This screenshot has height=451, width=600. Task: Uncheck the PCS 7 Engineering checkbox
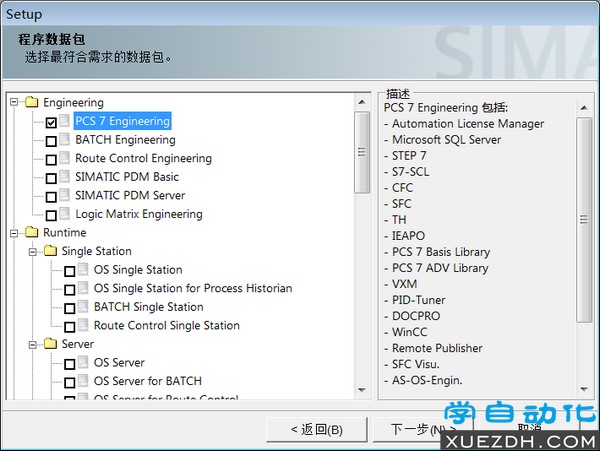51,122
